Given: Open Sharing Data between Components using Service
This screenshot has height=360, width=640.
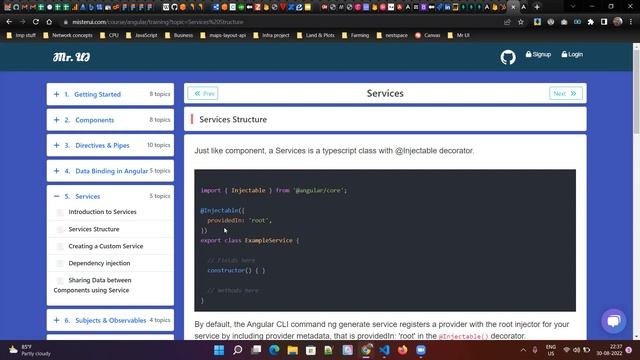Looking at the screenshot, I should pyautogui.click(x=93, y=285).
